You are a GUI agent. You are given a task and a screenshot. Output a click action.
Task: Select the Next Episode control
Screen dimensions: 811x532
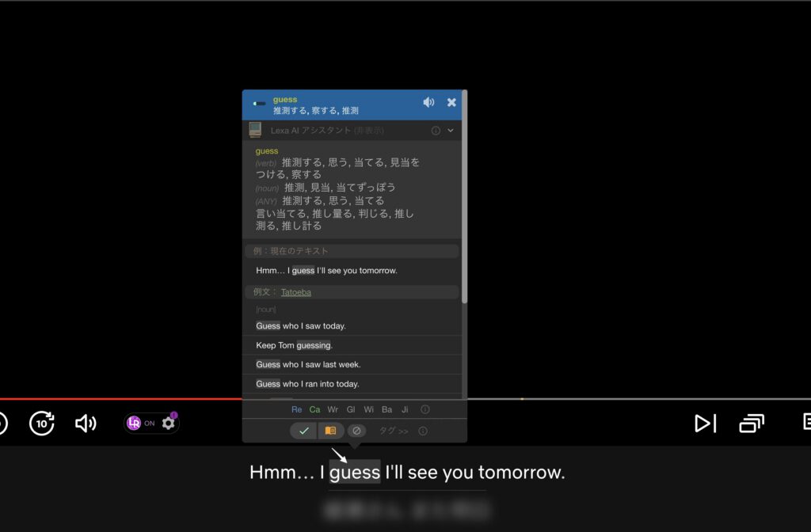704,423
